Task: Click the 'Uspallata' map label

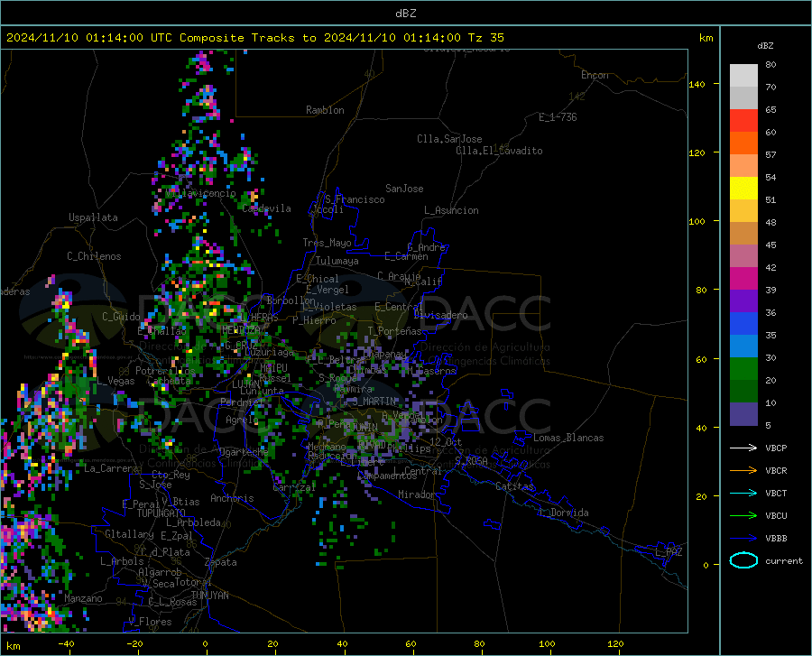Action: 93,217
